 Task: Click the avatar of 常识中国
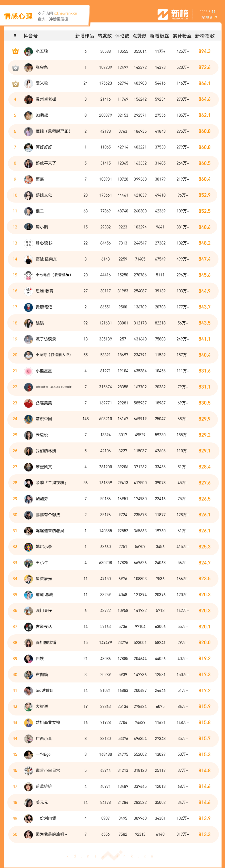click(28, 419)
